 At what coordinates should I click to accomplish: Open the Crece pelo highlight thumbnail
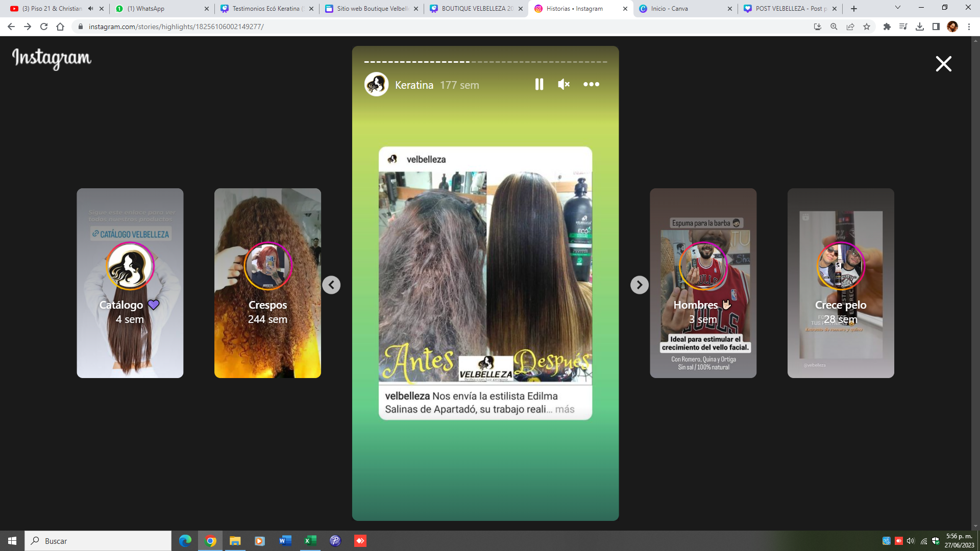click(x=840, y=283)
